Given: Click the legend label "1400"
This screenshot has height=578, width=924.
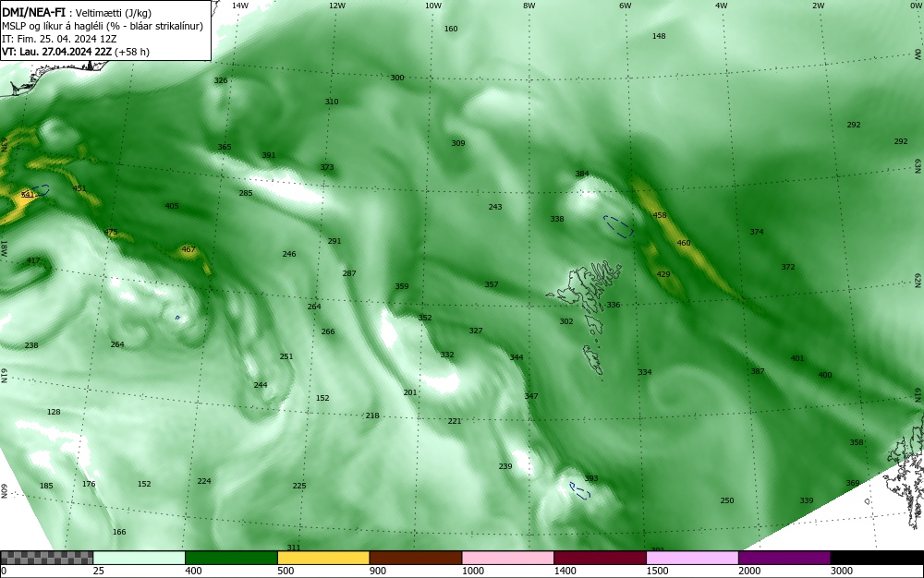Looking at the screenshot, I should (565, 571).
